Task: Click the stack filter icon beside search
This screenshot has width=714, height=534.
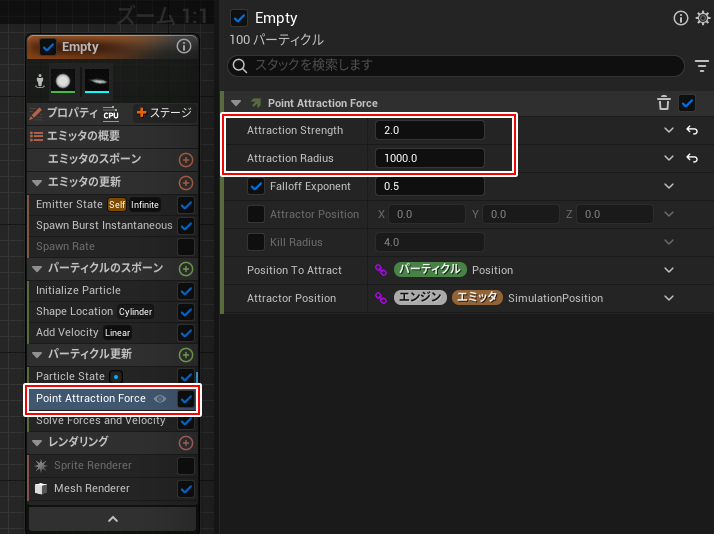Action: tap(702, 66)
